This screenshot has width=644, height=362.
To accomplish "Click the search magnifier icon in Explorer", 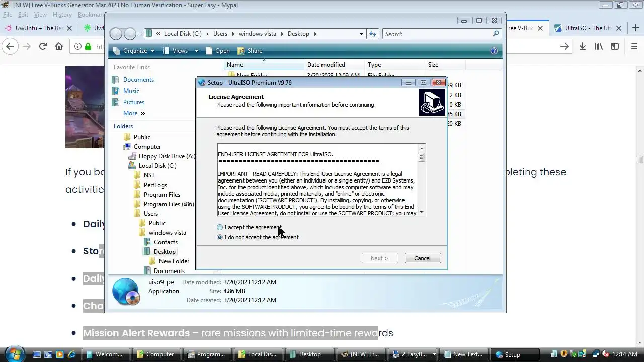I will (496, 34).
